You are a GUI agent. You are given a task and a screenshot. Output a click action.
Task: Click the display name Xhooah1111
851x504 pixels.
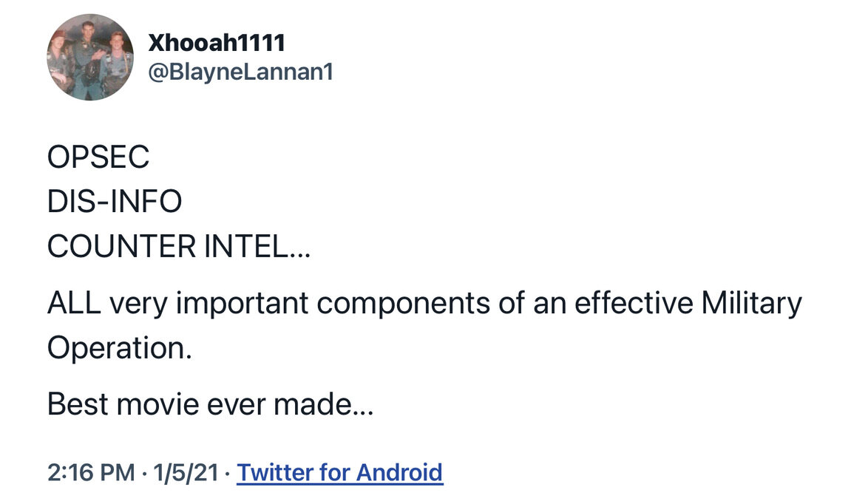tap(217, 43)
